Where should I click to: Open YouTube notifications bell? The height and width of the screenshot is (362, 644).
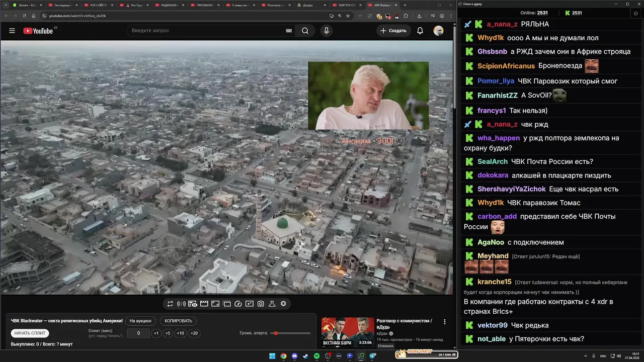click(420, 31)
